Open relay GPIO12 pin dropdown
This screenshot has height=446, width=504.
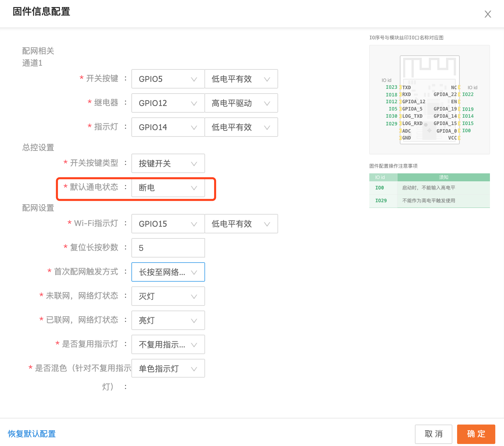[x=168, y=103]
